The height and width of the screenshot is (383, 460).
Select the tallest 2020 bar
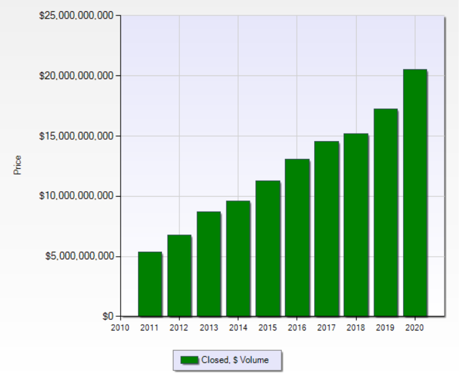pyautogui.click(x=415, y=193)
